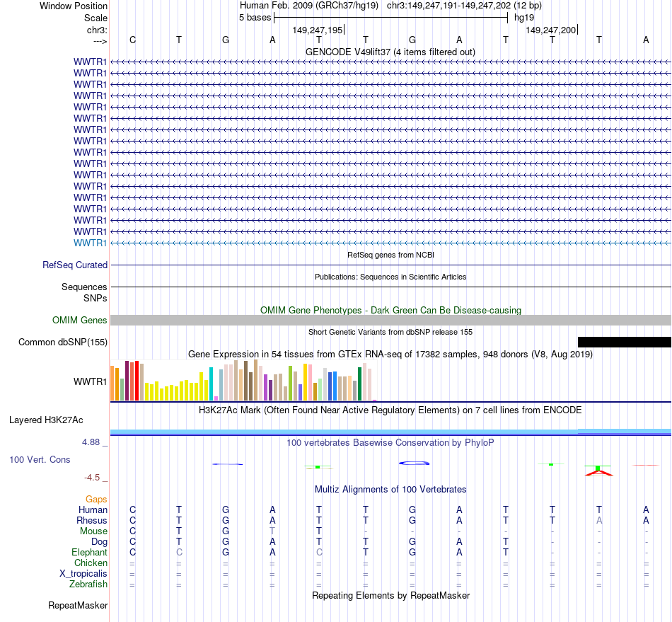Select the Chicken alignment row label
The height and width of the screenshot is (622, 672).
point(91,563)
